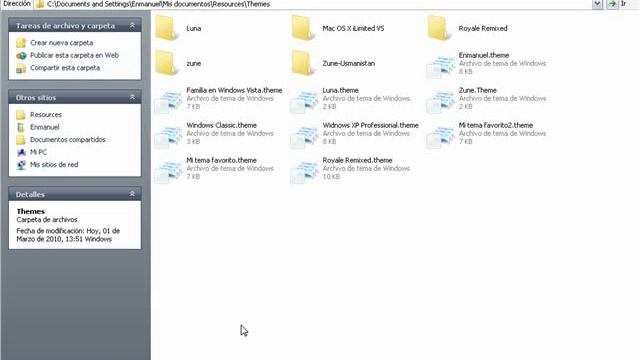Open the Luna folder icon
Image resolution: width=640 pixels, height=360 pixels.
pyautogui.click(x=167, y=28)
